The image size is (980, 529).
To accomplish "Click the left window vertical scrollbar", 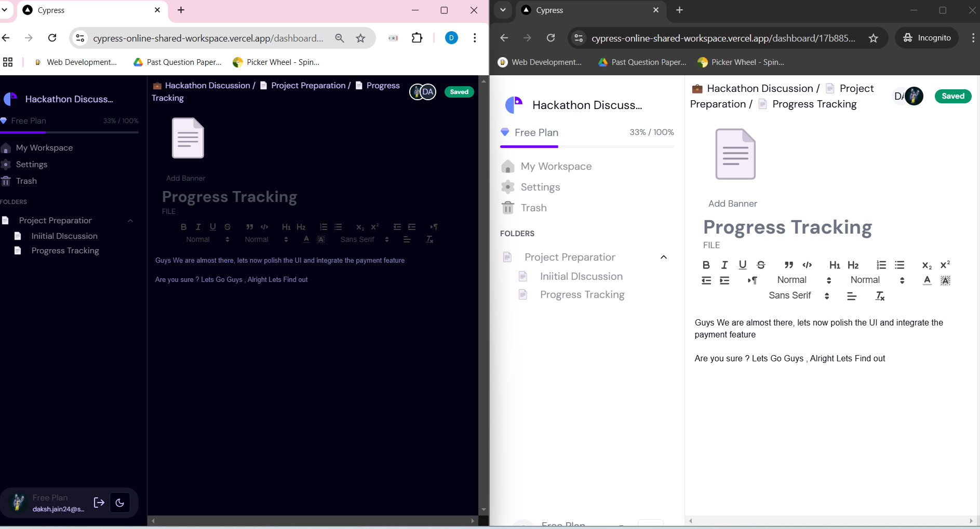I will pos(484,295).
